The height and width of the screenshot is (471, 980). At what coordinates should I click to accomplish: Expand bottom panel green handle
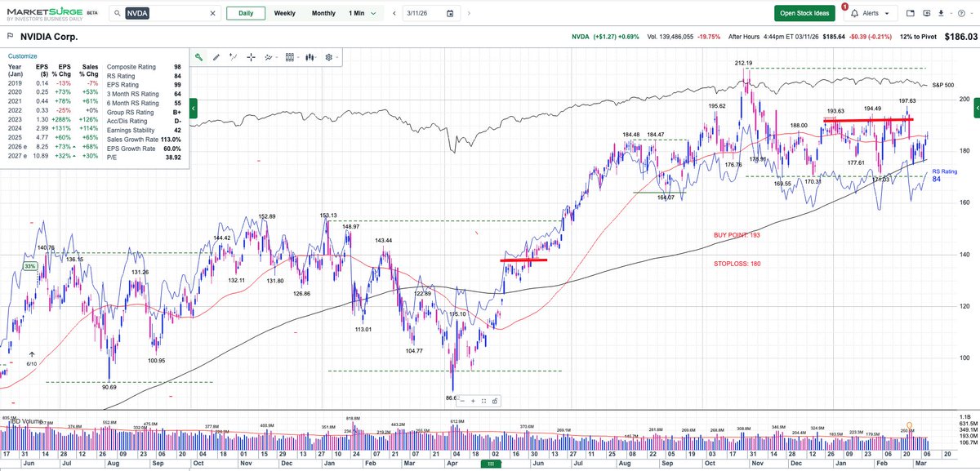pyautogui.click(x=490, y=464)
